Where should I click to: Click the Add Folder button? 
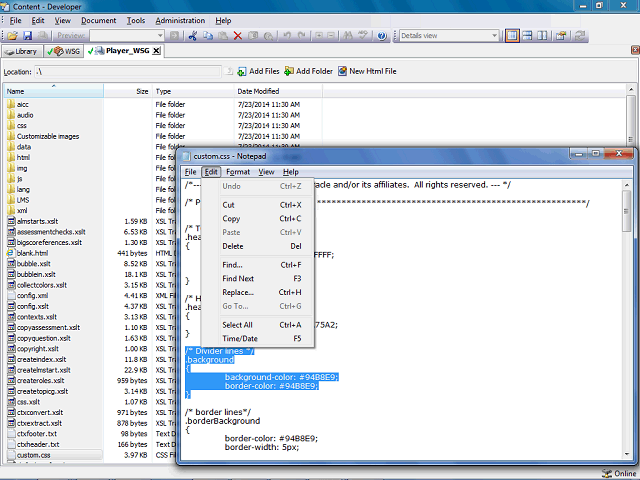click(x=308, y=71)
